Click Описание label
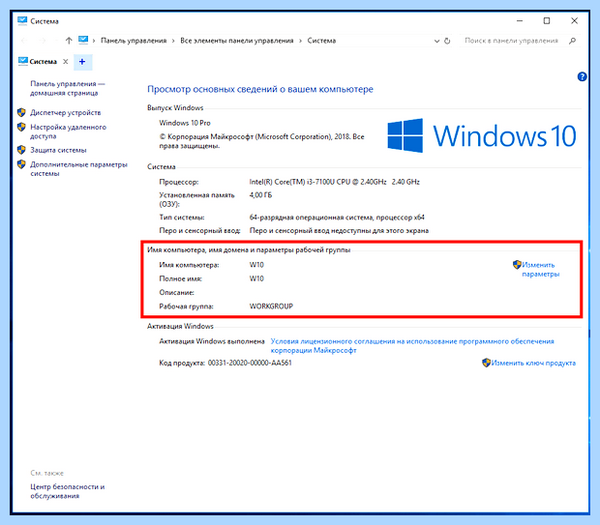This screenshot has width=600, height=525. tap(176, 292)
